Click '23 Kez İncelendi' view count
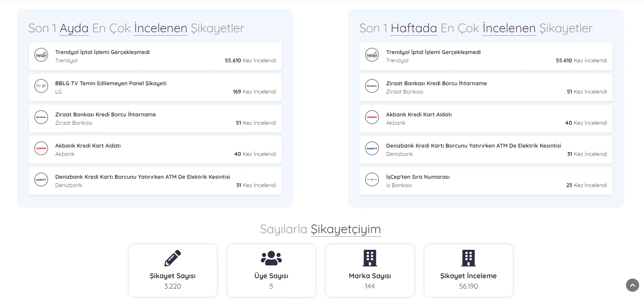The height and width of the screenshot is (299, 644). [x=587, y=185]
